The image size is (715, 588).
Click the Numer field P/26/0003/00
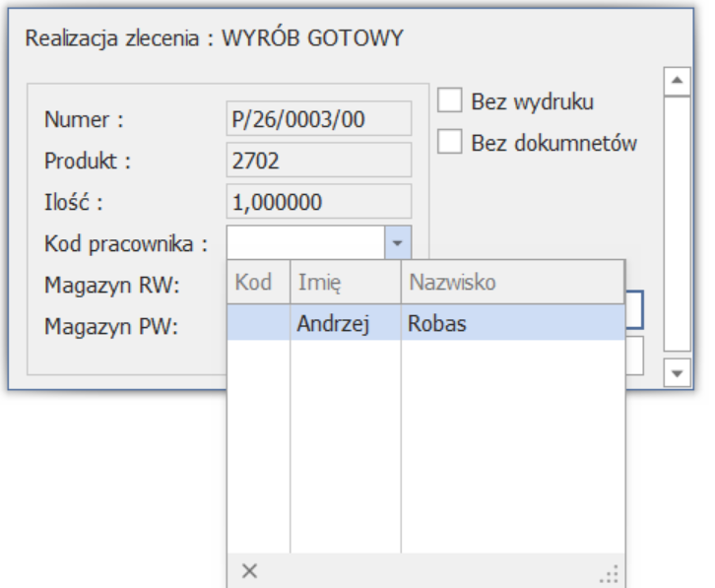coord(318,119)
